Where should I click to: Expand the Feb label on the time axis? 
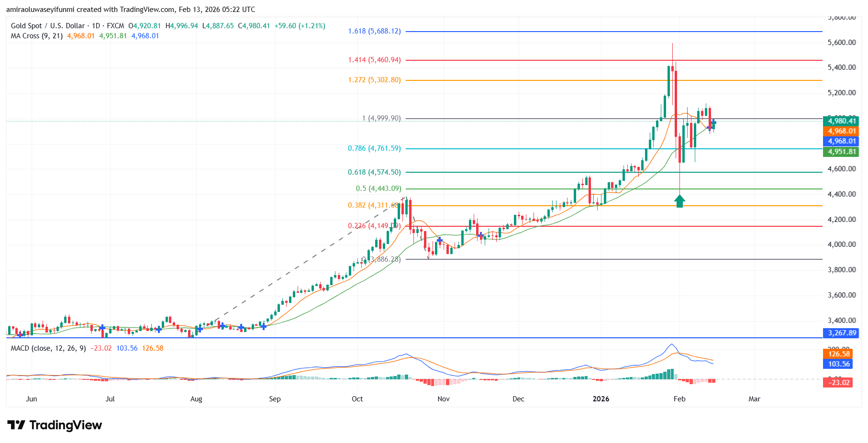(x=679, y=398)
